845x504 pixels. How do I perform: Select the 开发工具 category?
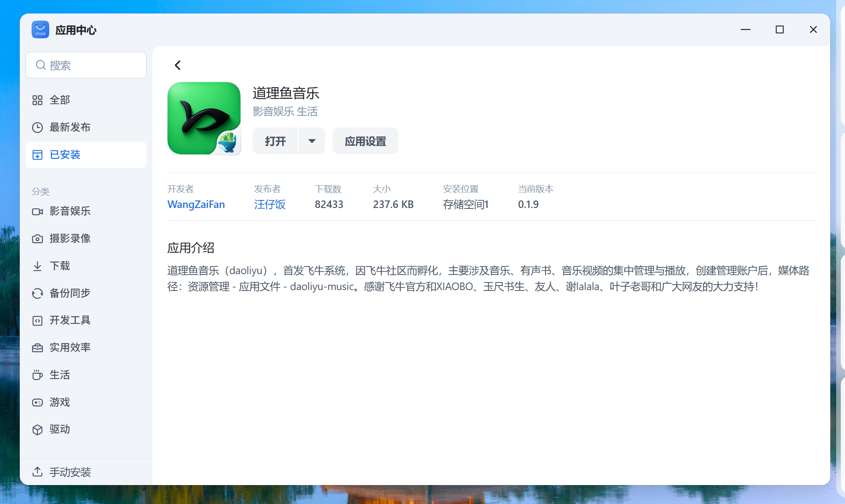[70, 320]
